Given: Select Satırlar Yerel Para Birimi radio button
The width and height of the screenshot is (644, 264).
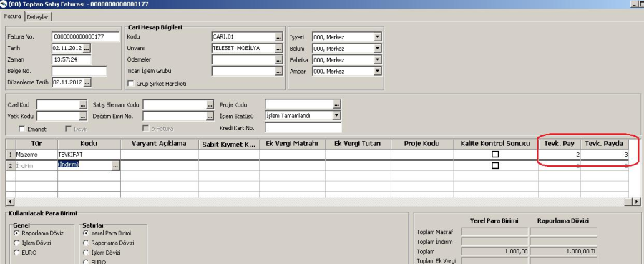Looking at the screenshot, I should pyautogui.click(x=86, y=233).
